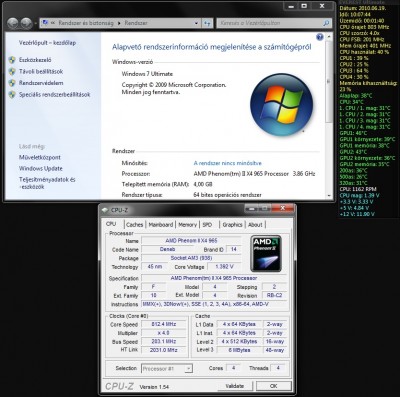The height and width of the screenshot is (397, 400).
Task: Expand breadcrumb arrow after Rendszer és biztonság
Action: [x=119, y=23]
